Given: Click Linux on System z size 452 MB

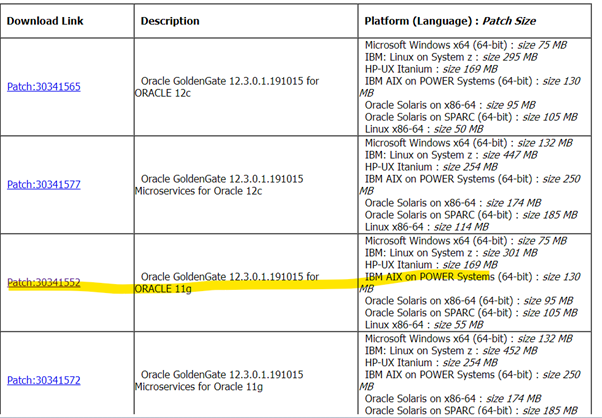Looking at the screenshot, I should coord(452,350).
